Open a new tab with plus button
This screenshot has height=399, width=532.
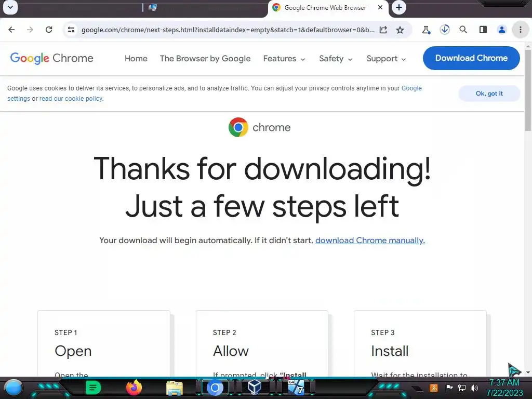pyautogui.click(x=399, y=7)
